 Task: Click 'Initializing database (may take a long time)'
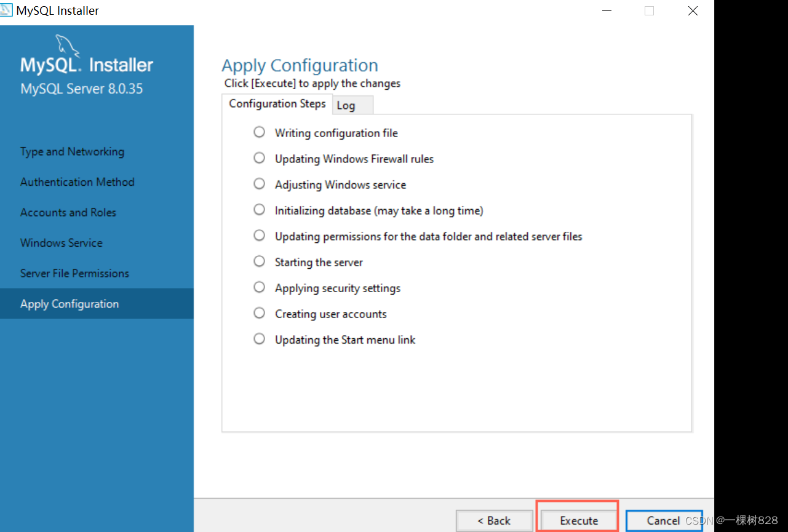[x=379, y=210]
